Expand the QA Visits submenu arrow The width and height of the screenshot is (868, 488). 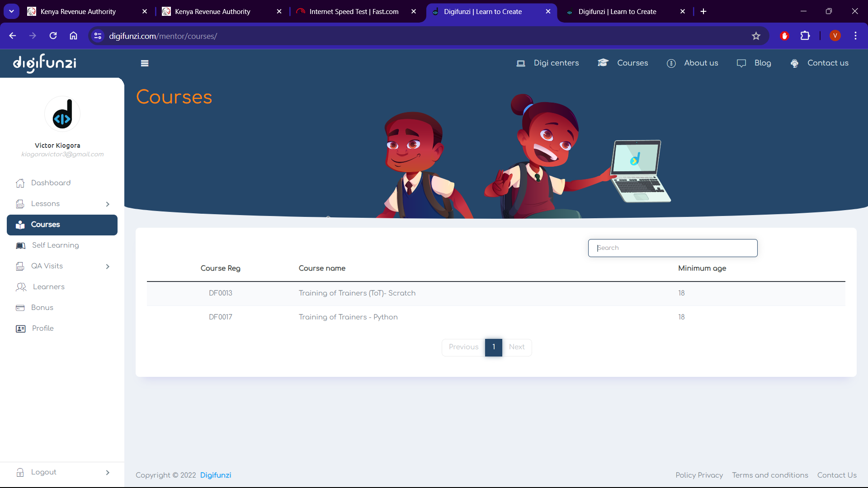108,267
